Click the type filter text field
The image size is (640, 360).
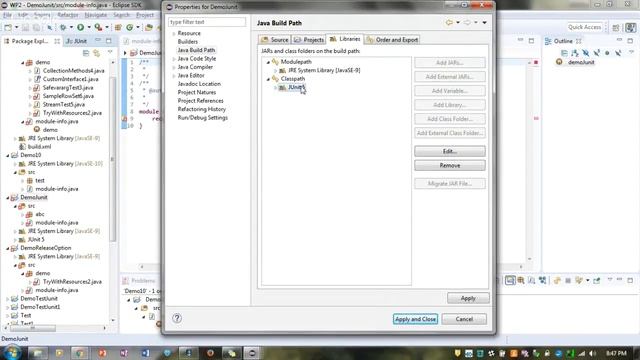tap(207, 22)
